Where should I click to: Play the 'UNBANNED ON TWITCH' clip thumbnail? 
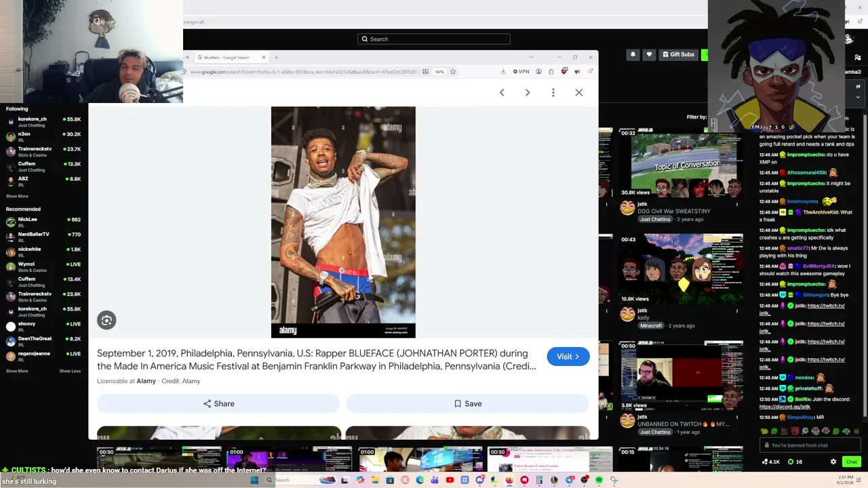point(681,375)
